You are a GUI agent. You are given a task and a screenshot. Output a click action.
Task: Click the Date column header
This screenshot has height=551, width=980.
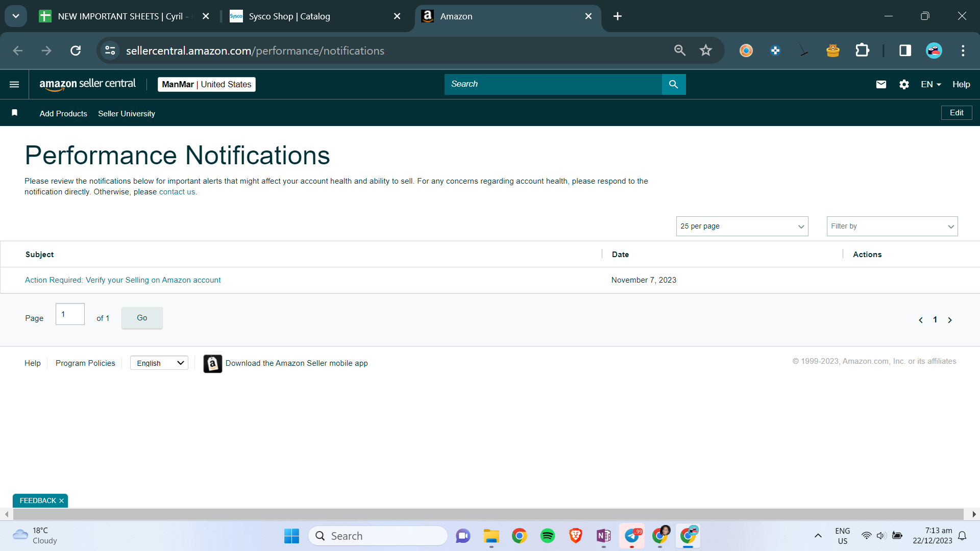pyautogui.click(x=620, y=255)
